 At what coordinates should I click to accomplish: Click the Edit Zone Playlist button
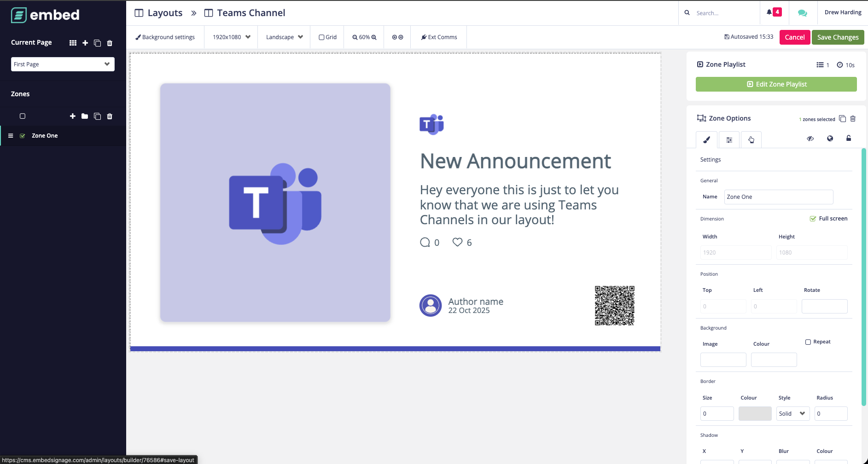pyautogui.click(x=776, y=84)
